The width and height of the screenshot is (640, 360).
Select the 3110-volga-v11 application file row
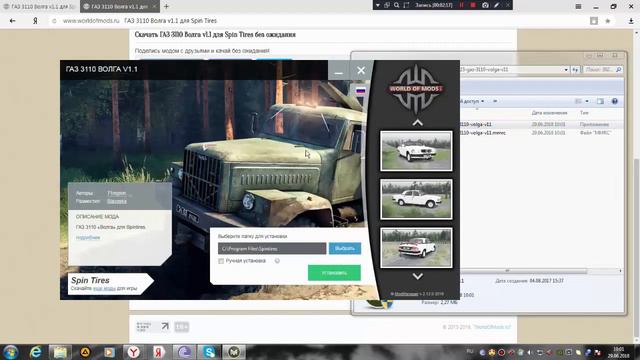541,124
